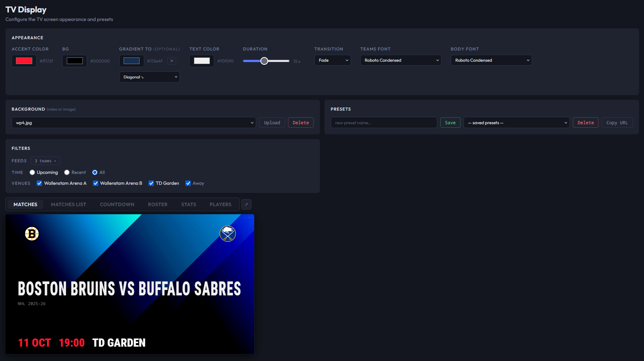Open the accent color swatch picker
Image resolution: width=644 pixels, height=361 pixels.
(24, 61)
